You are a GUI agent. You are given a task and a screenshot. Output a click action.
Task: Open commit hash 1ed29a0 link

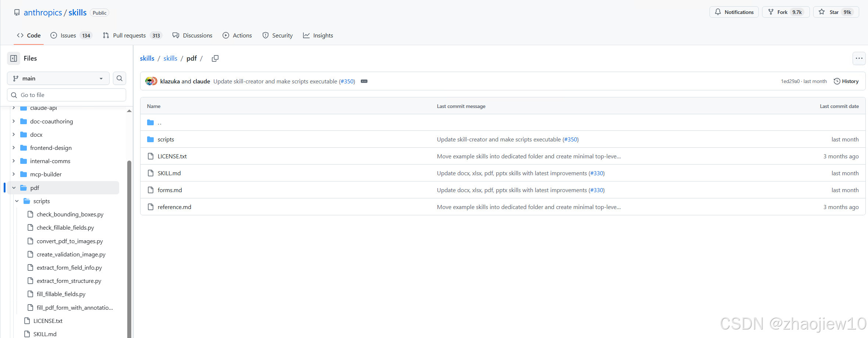click(790, 81)
